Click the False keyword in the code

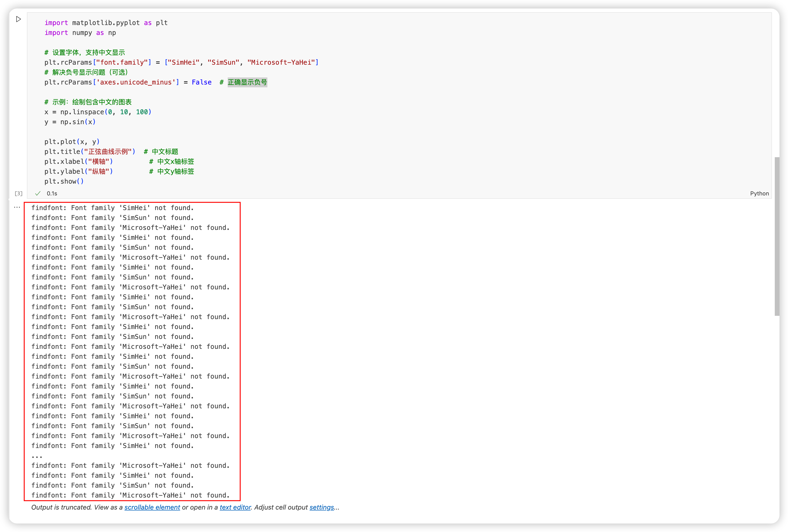point(201,82)
